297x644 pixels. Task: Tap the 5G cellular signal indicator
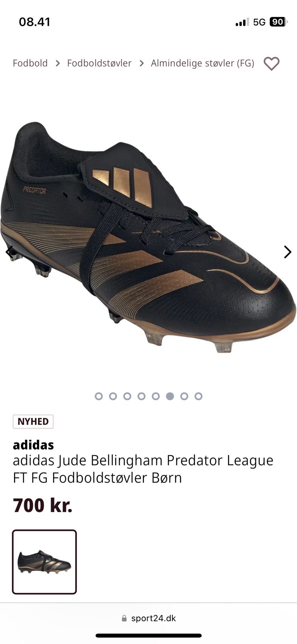259,22
